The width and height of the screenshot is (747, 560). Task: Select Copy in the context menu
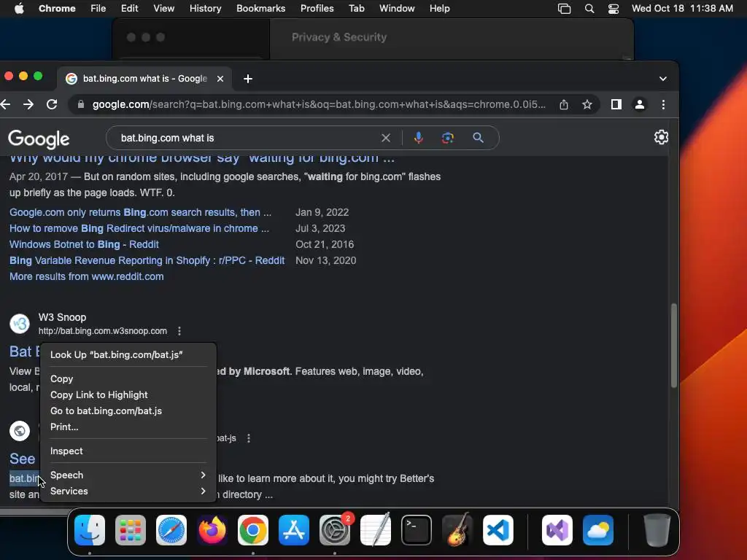pos(128,379)
